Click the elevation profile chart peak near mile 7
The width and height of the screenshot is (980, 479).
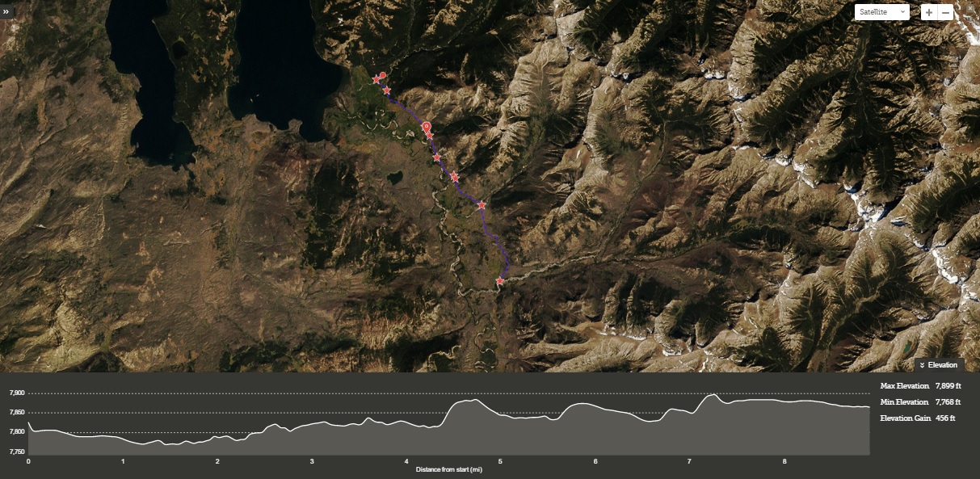713,394
